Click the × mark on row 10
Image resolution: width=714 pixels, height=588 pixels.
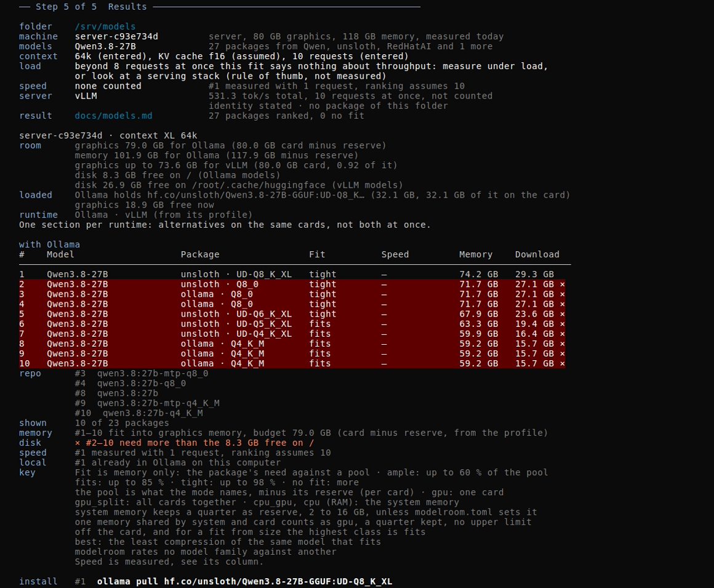[x=563, y=363]
